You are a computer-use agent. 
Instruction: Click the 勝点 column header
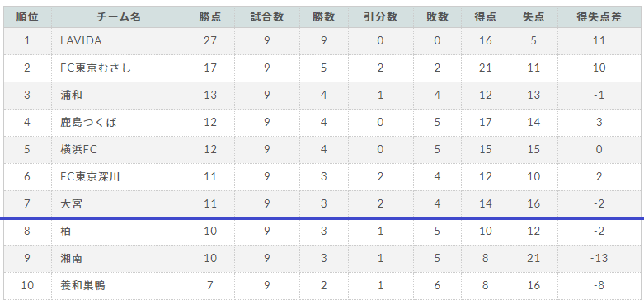pyautogui.click(x=210, y=16)
